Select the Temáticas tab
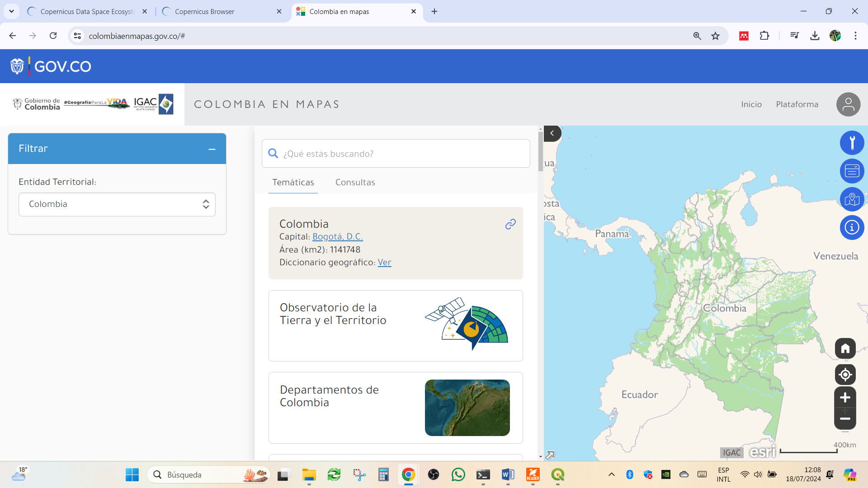Image resolution: width=868 pixels, height=488 pixels. (x=293, y=183)
